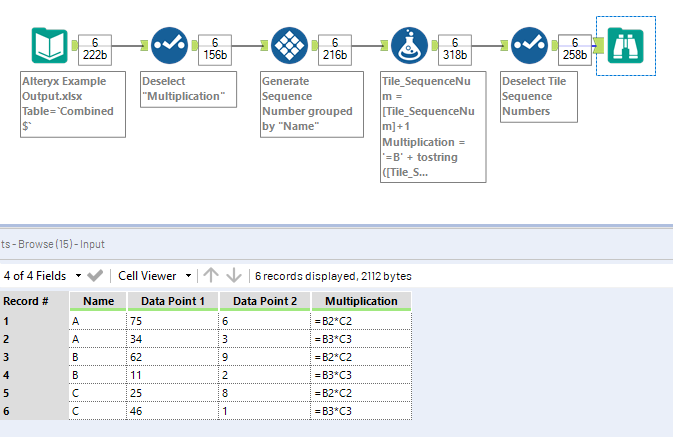Click the Multiplication cell in row 2
673x437 pixels.
361,339
